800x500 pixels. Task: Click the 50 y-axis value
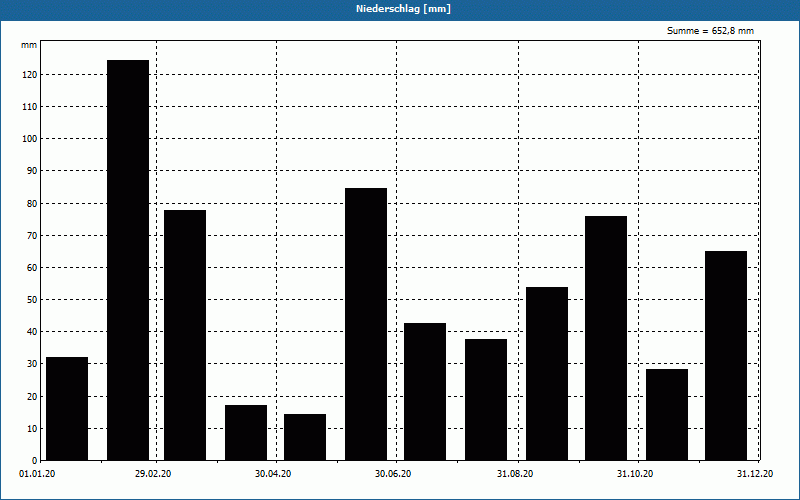[x=32, y=299]
